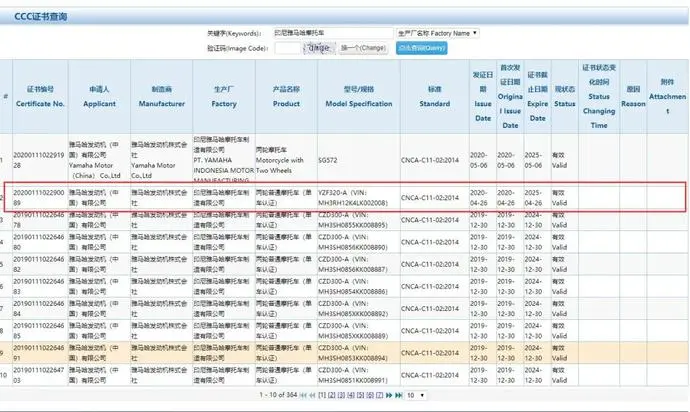Click the CNCA-C11-02:2014 standard in SG572 row
The width and height of the screenshot is (690, 412).
pos(430,160)
